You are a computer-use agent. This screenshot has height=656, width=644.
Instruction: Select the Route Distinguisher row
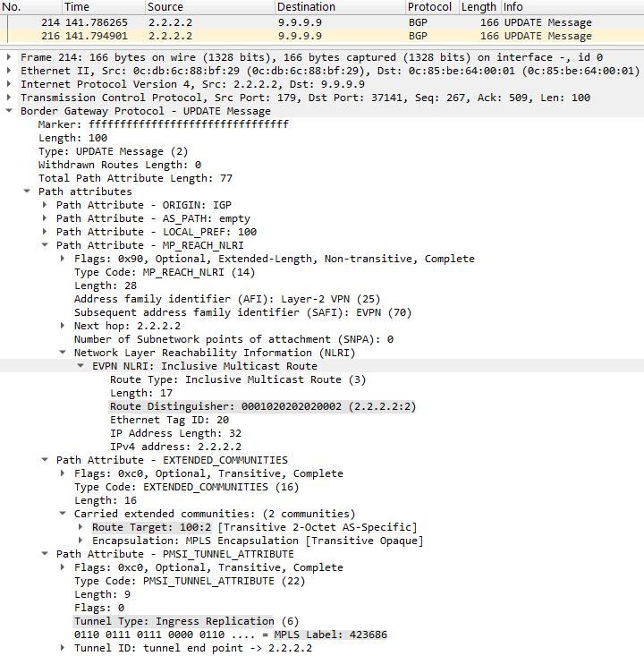[x=263, y=406]
